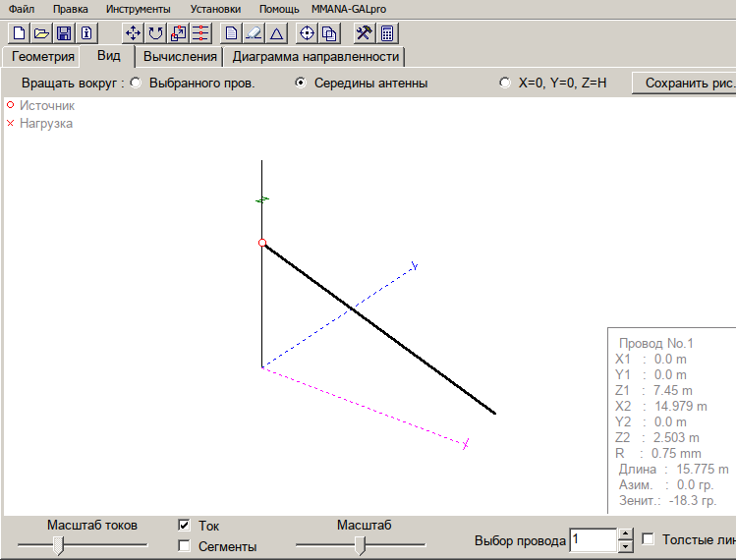Decrement the Выбор провода spinner down arrow

(x=625, y=546)
